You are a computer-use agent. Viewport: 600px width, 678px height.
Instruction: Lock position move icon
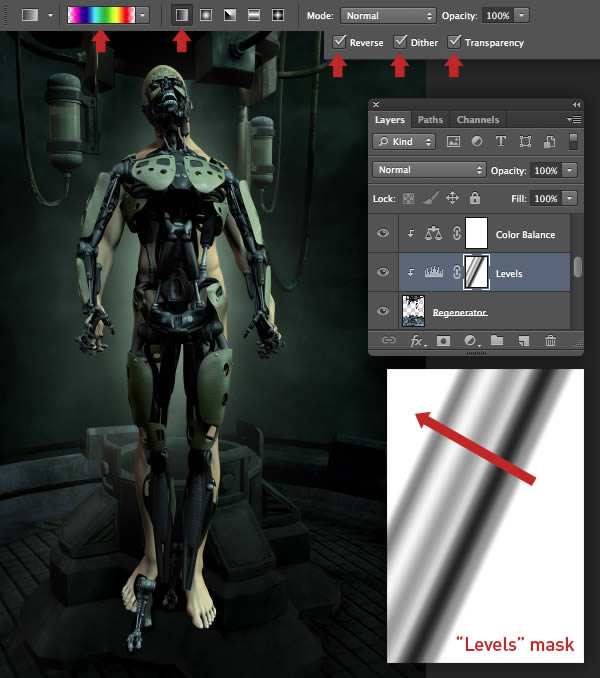(452, 198)
